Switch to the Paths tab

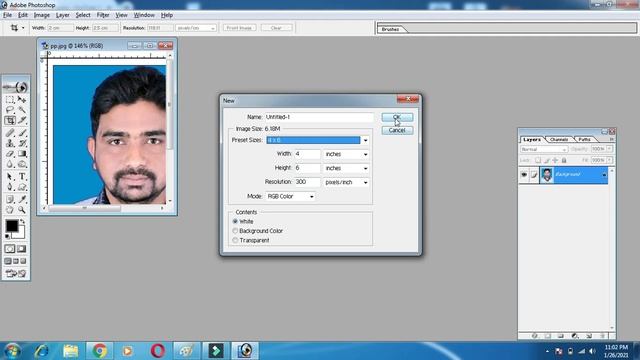pos(584,140)
